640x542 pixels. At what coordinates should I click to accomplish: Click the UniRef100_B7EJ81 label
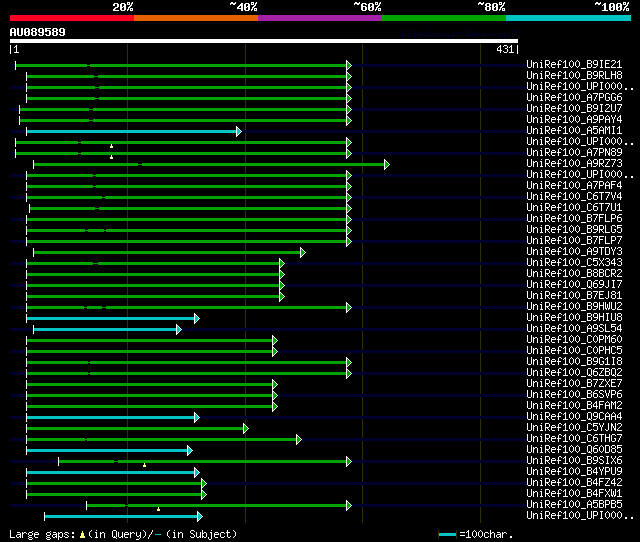click(x=574, y=296)
